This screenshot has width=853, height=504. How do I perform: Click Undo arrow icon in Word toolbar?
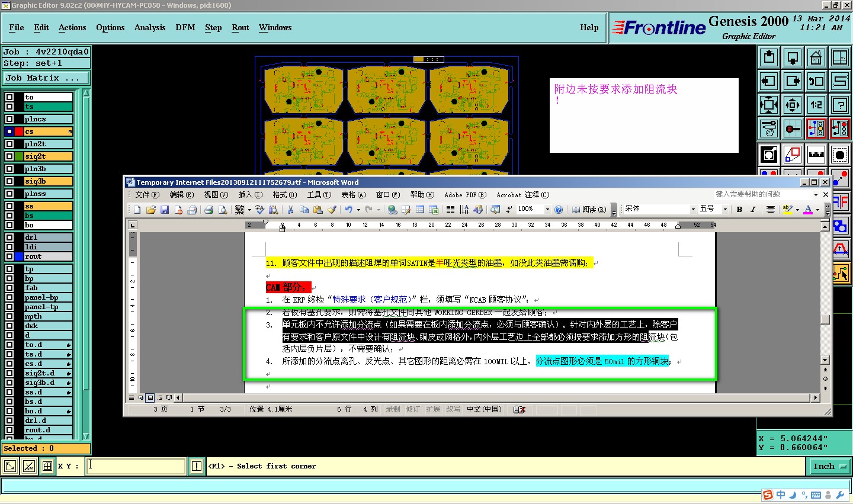point(349,210)
